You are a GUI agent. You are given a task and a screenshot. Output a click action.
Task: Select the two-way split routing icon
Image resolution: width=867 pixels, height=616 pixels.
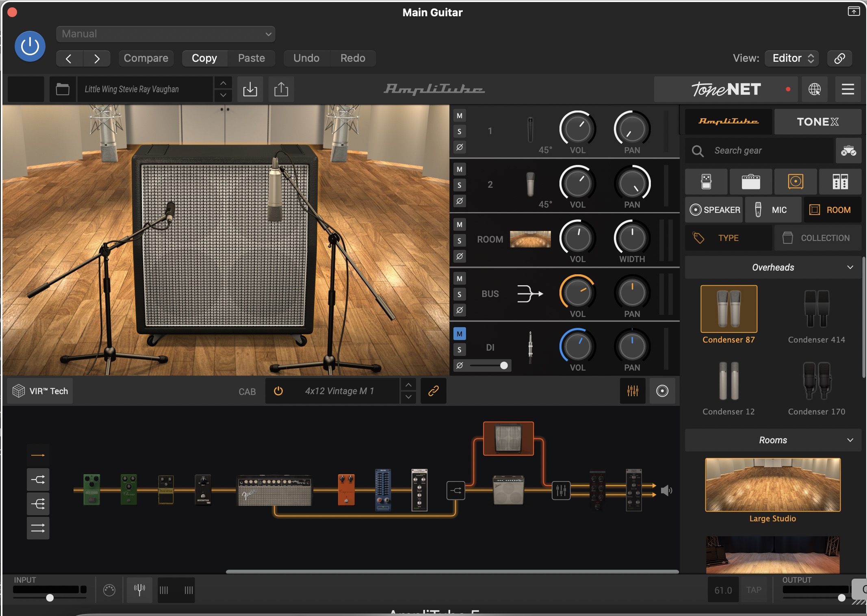coord(38,479)
